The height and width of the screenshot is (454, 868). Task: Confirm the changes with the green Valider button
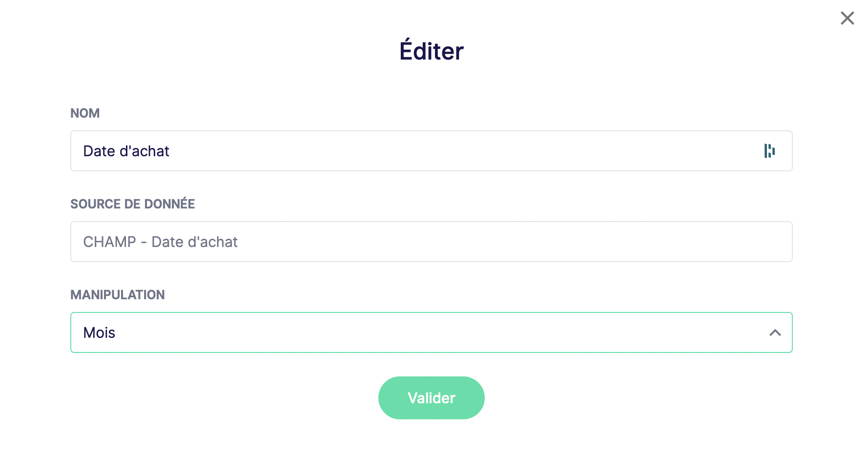(x=431, y=398)
